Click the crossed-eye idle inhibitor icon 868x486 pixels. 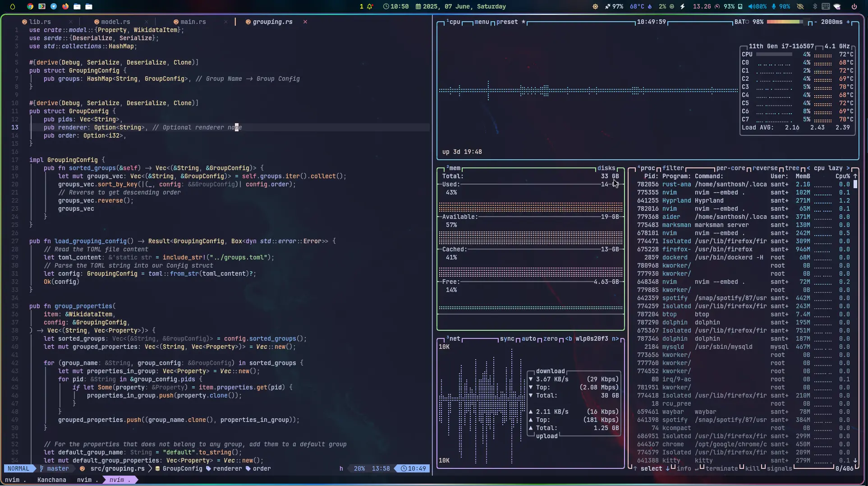tap(800, 6)
